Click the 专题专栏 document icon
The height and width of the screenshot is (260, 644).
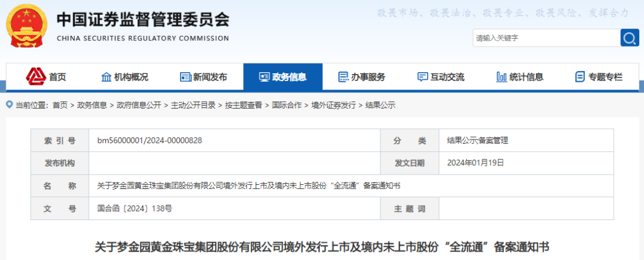pyautogui.click(x=580, y=77)
